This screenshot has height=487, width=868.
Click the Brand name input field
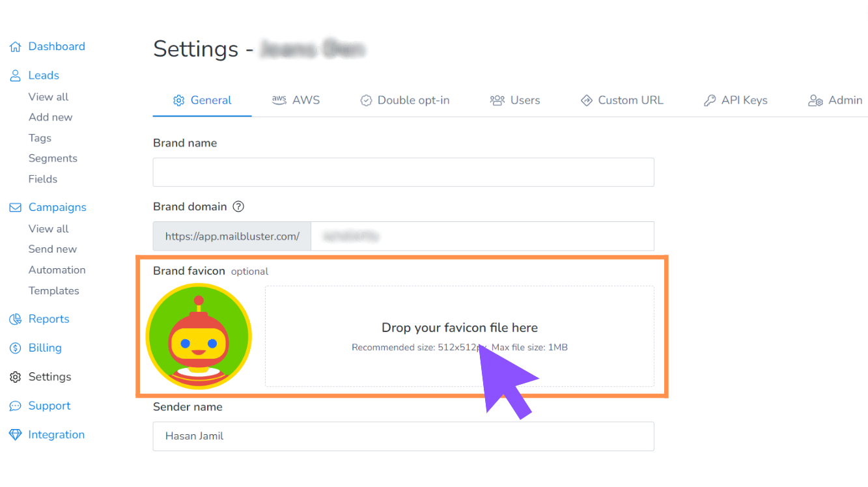pyautogui.click(x=403, y=172)
